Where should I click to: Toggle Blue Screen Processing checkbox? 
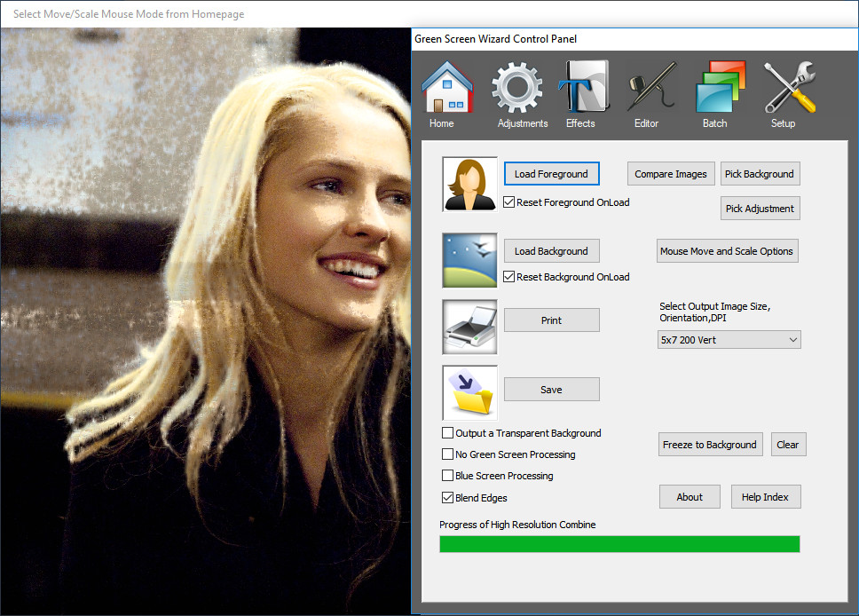(447, 475)
